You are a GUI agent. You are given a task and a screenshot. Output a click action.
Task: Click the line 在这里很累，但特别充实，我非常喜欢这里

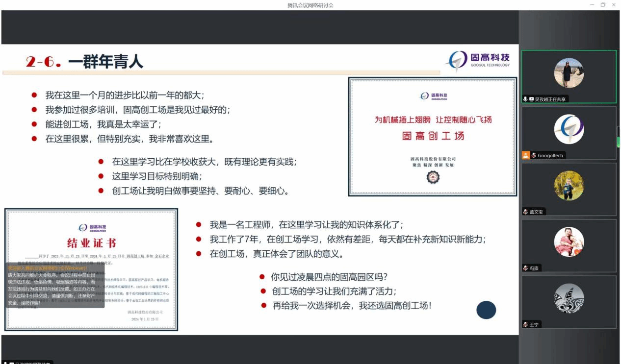(129, 139)
